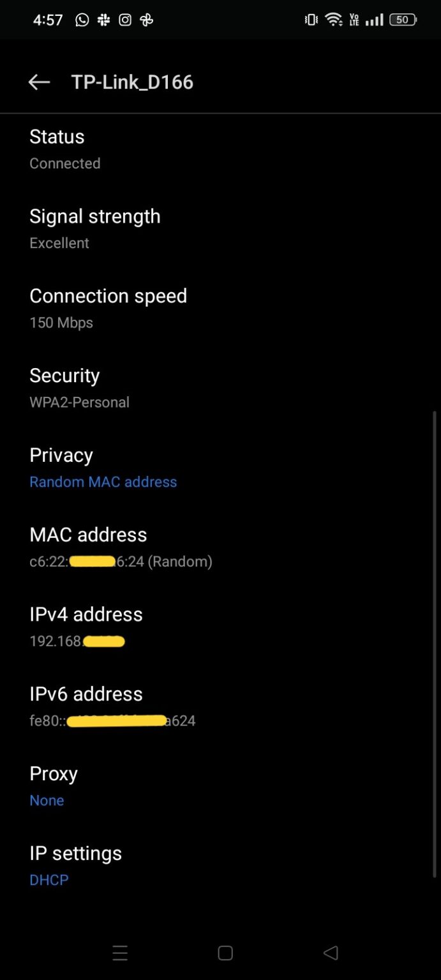Tap the pinwheel app notification icon
Viewport: 441px width, 980px height.
click(x=146, y=20)
